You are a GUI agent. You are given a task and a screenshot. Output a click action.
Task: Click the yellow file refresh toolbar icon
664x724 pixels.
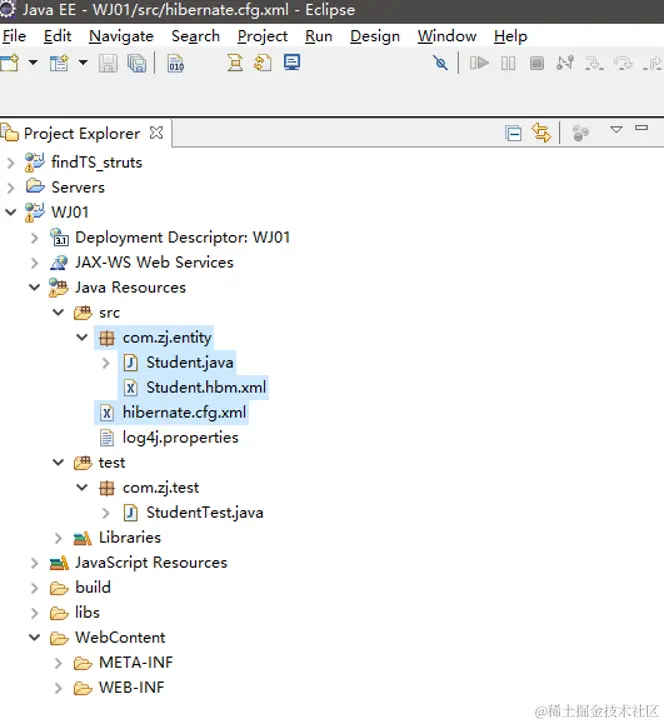[262, 63]
